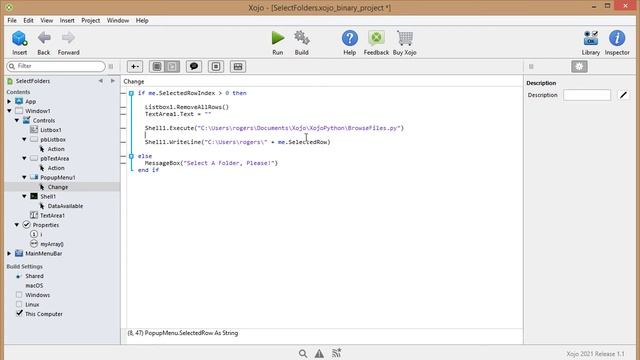Expand the App tree item
This screenshot has height=360, width=640.
[9, 101]
